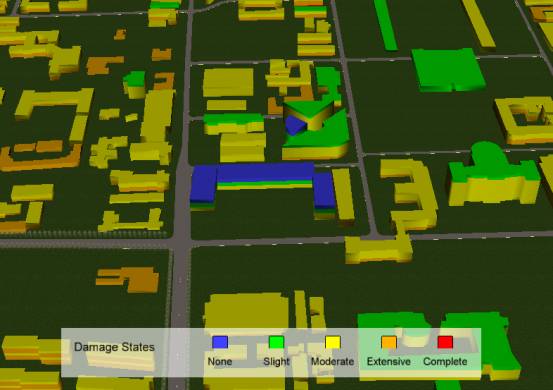Click the green Slight damage swatch
The height and width of the screenshot is (390, 553).
[276, 342]
